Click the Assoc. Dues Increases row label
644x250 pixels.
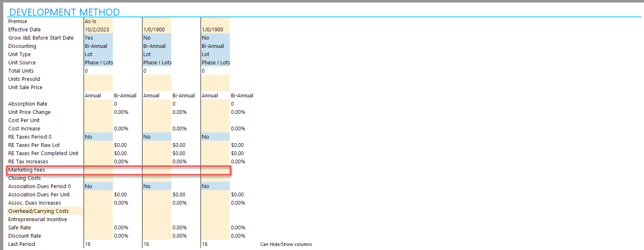click(x=35, y=203)
